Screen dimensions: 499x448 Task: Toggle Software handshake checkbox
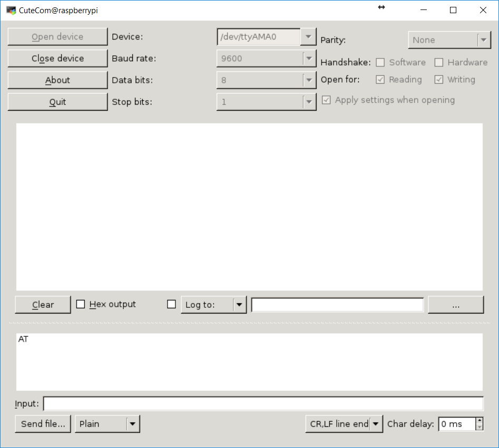[380, 62]
